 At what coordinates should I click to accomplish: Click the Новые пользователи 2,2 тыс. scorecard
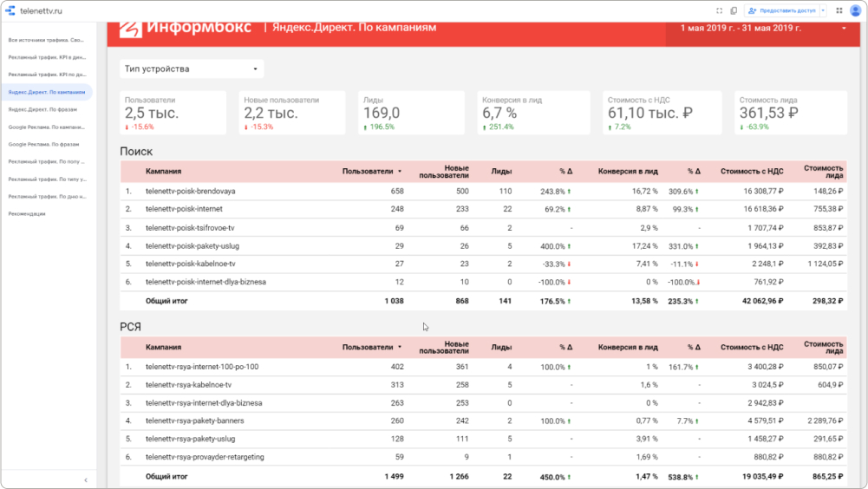click(292, 113)
